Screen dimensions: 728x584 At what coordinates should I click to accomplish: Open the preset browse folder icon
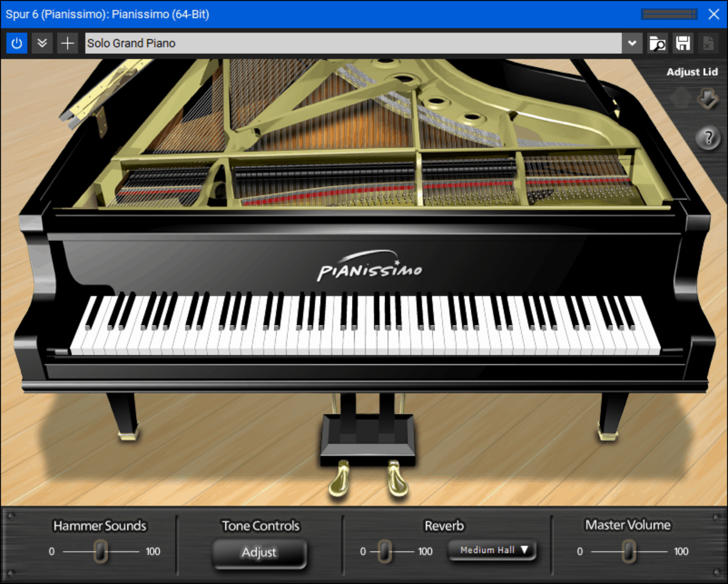(x=658, y=43)
